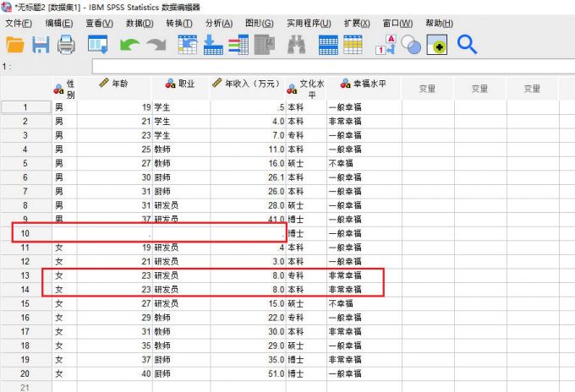Open the 文件 menu
The width and height of the screenshot is (575, 392).
click(19, 24)
